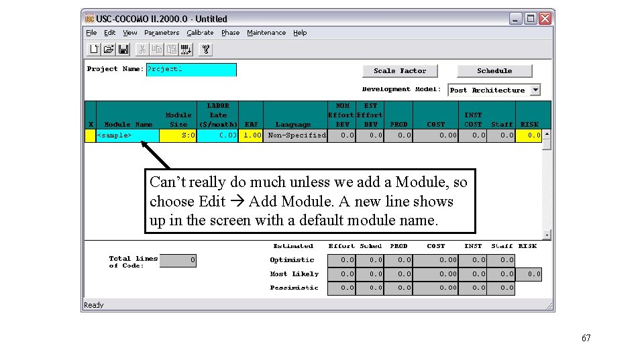The image size is (644, 362).
Task: Click the window resize grip corner
Action: point(549,306)
